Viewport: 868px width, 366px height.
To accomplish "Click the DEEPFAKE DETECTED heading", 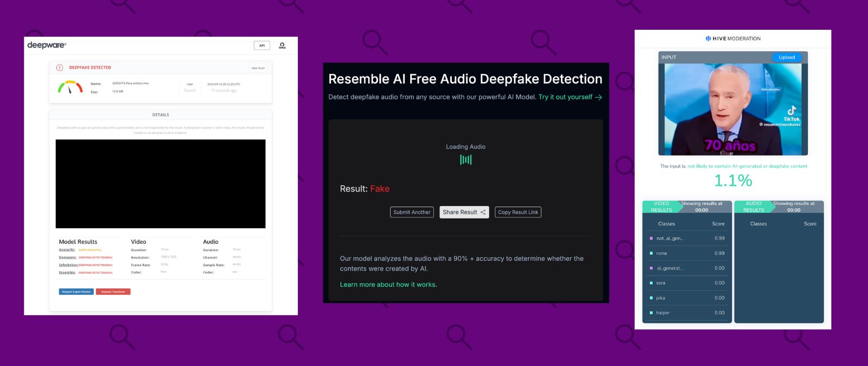I will (x=90, y=68).
